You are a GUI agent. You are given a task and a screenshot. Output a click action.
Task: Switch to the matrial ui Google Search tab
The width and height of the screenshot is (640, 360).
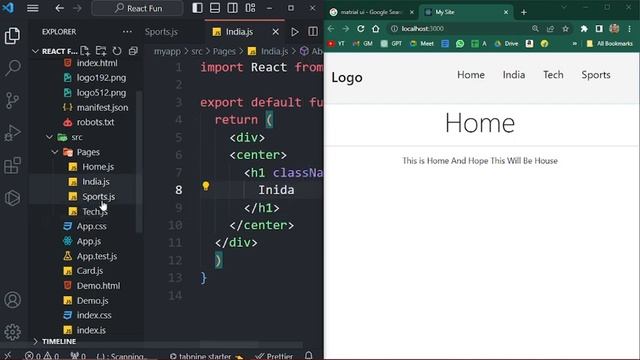click(x=371, y=12)
